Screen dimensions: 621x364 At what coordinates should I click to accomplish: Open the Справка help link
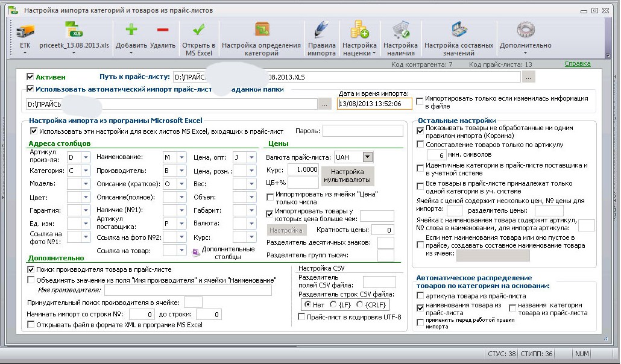coord(577,64)
